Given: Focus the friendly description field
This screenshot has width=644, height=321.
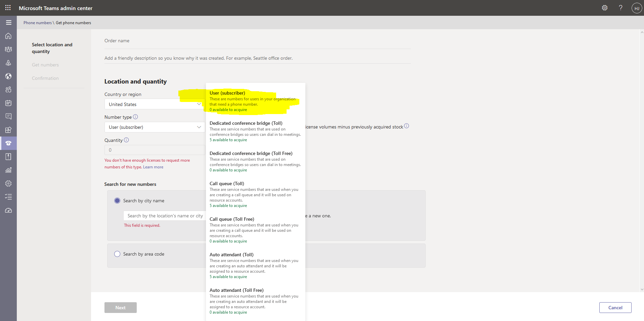Looking at the screenshot, I should [257, 58].
